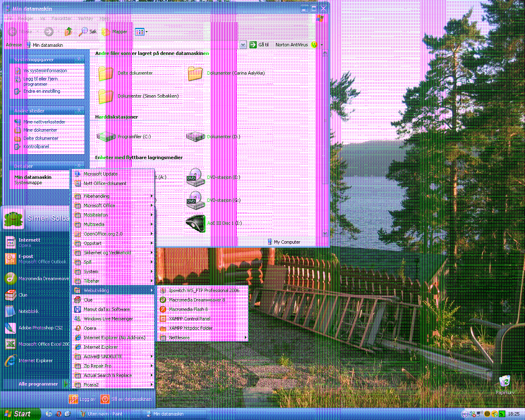Launch Microsoft Office Excel from start menu

point(36,344)
